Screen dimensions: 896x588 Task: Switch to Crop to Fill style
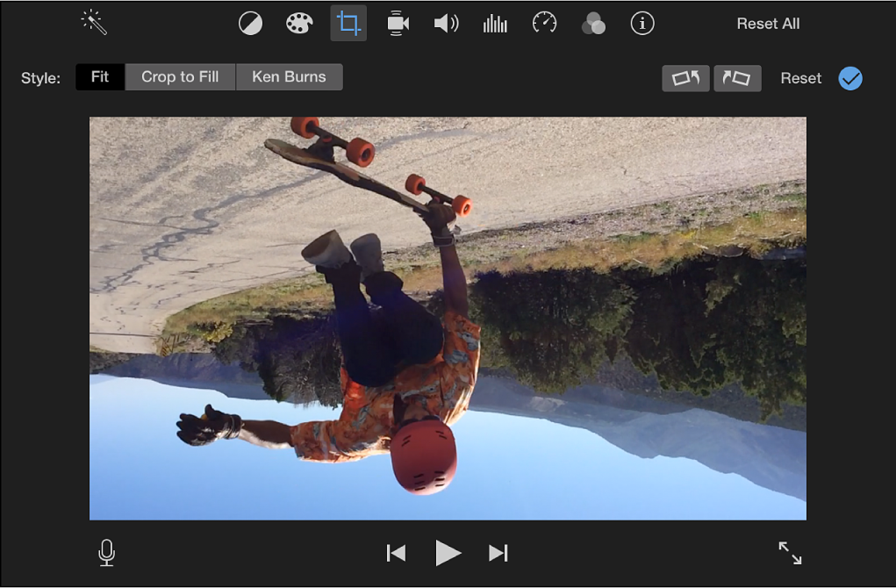(180, 76)
